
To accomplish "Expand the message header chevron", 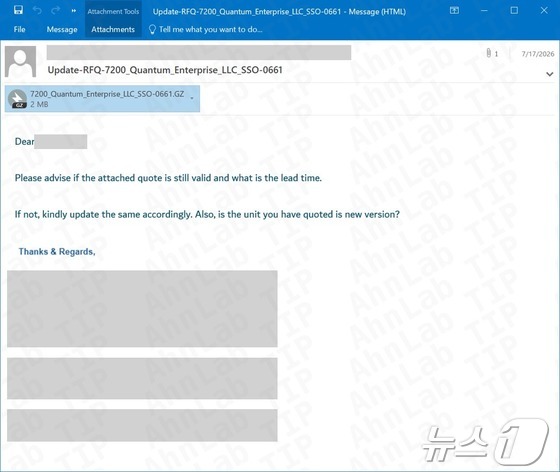I will [x=550, y=74].
